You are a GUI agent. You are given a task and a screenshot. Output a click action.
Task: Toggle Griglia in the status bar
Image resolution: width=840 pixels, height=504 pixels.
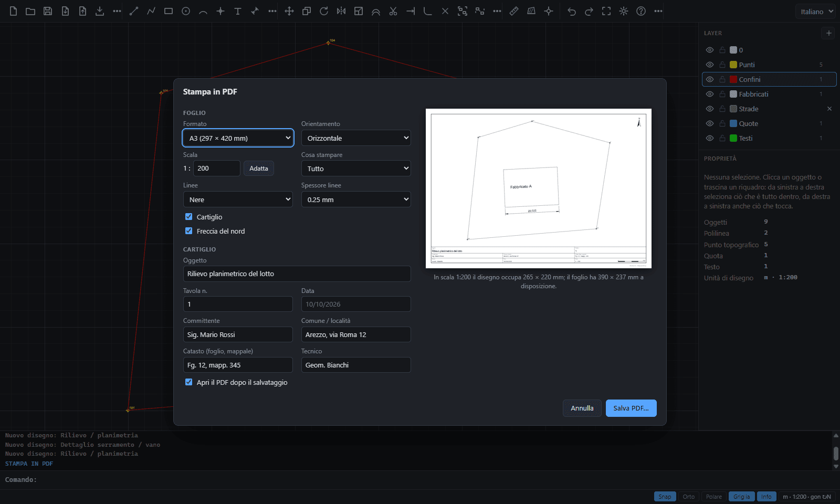pos(742,497)
